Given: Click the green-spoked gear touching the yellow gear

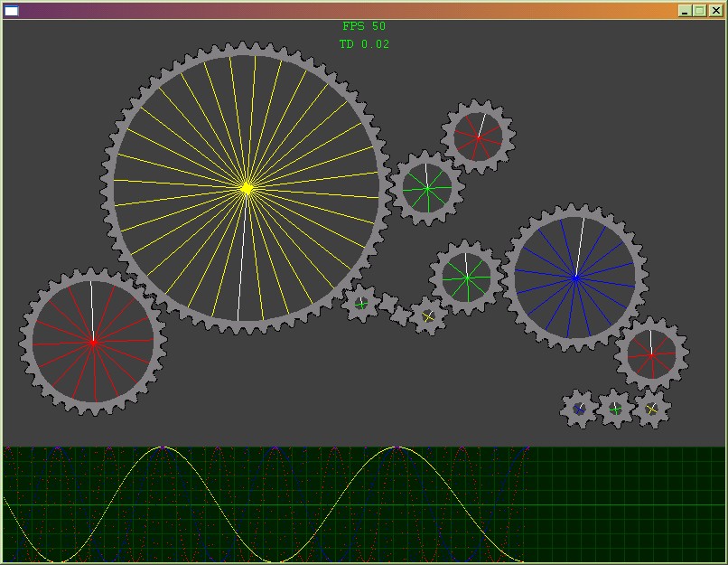Looking at the screenshot, I should coord(427,188).
